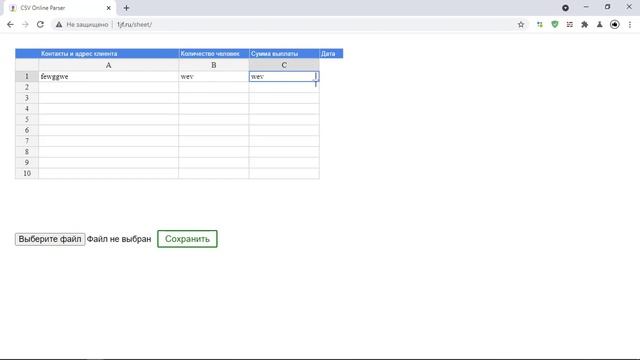Click cell B1 containing wev

tap(213, 76)
